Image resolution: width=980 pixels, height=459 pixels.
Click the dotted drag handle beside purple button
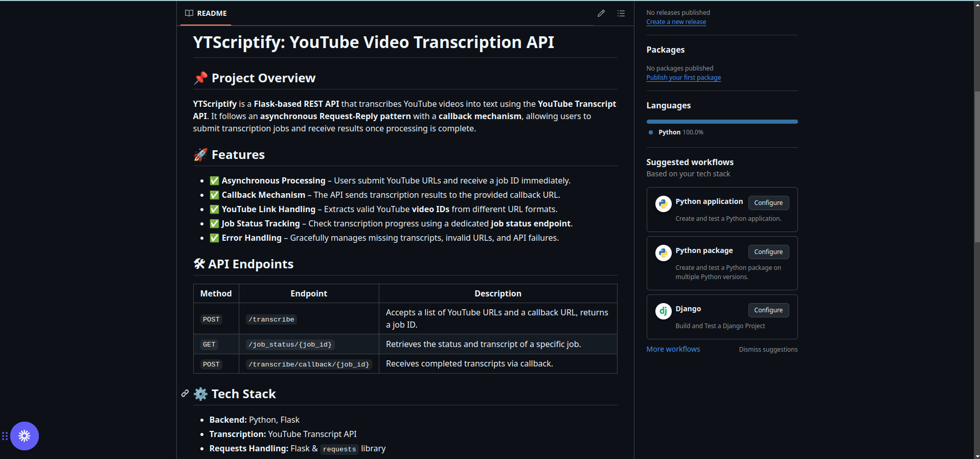click(x=5, y=436)
